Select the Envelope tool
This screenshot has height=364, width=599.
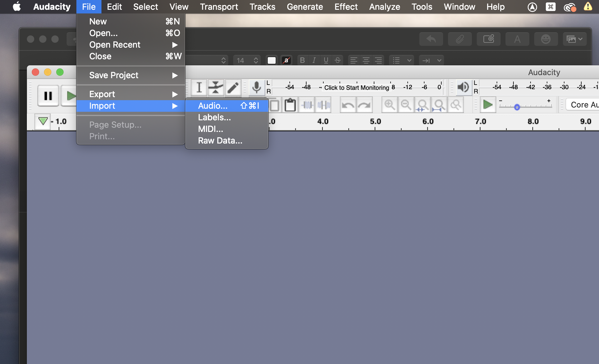[x=216, y=88]
